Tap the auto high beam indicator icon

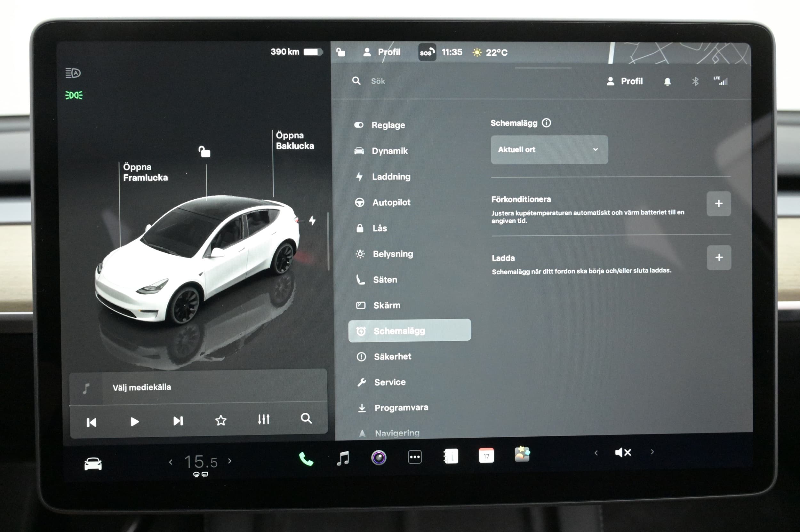click(73, 73)
